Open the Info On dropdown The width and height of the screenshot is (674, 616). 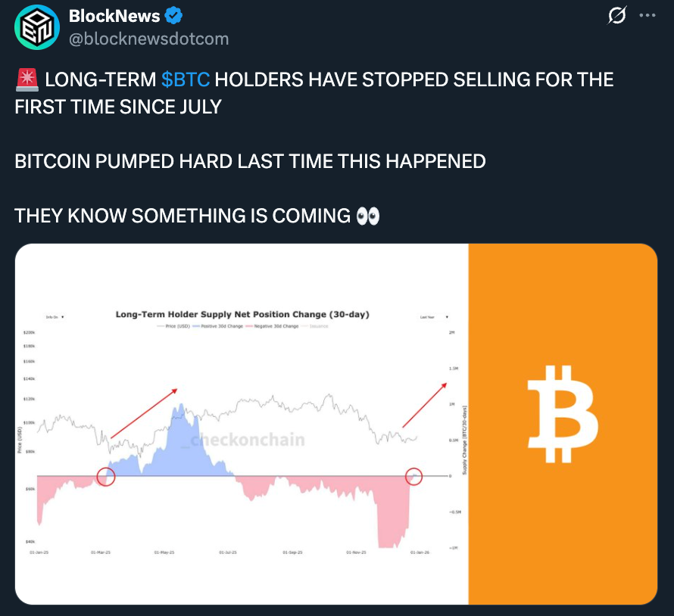[x=55, y=316]
